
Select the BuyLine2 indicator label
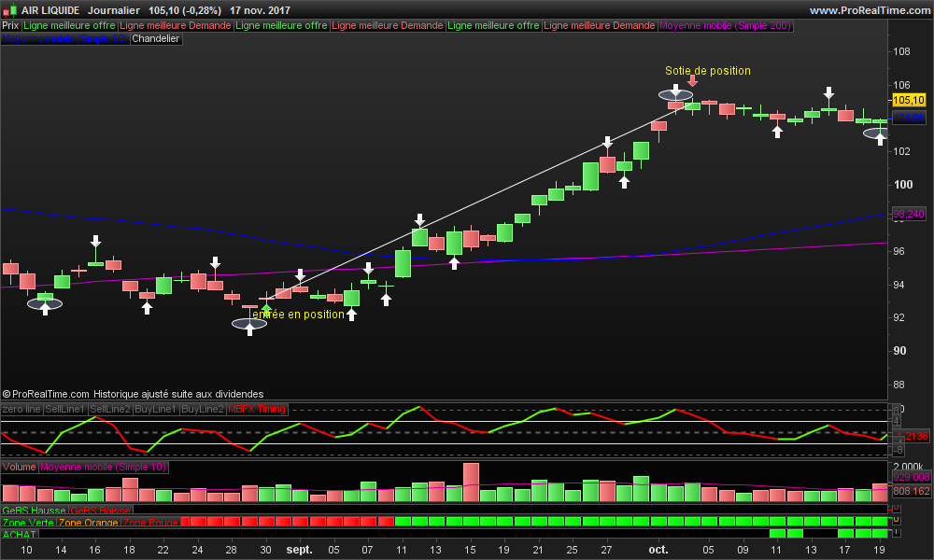click(x=202, y=410)
